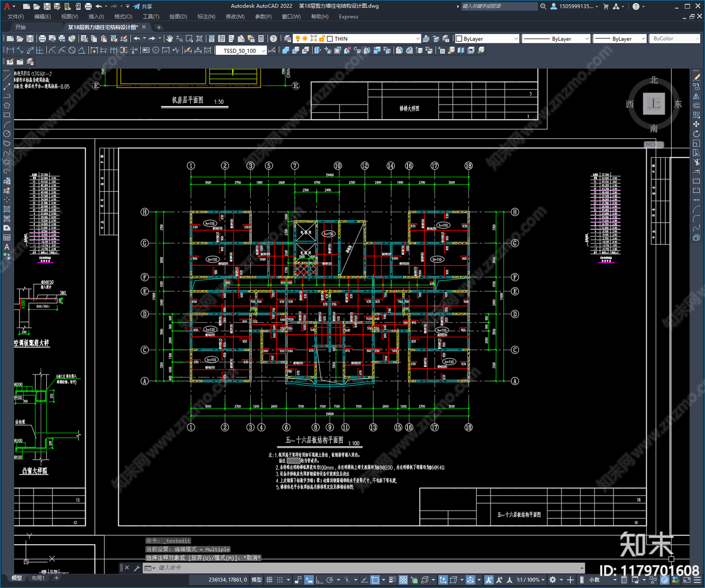The width and height of the screenshot is (705, 588).
Task: Switch to the 布局1 layout tab
Action: pyautogui.click(x=38, y=578)
